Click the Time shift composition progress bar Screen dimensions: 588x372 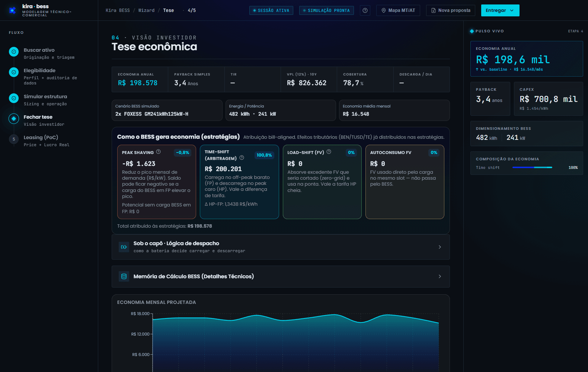(x=532, y=167)
